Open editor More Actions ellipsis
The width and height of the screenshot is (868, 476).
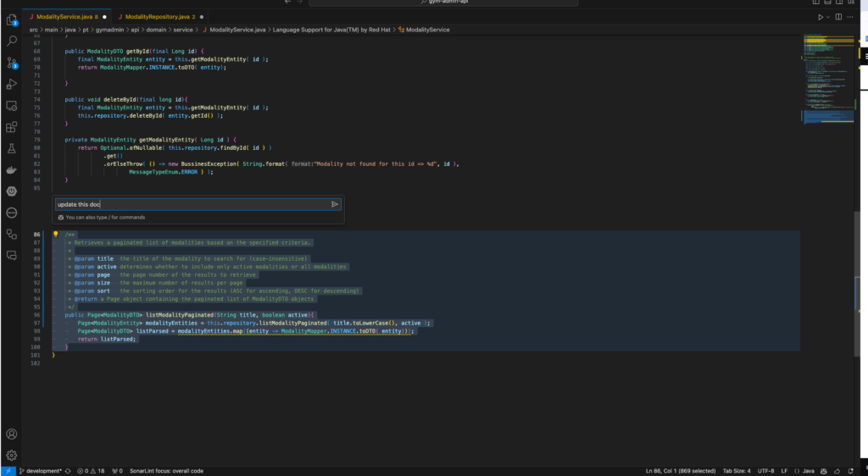coord(851,17)
